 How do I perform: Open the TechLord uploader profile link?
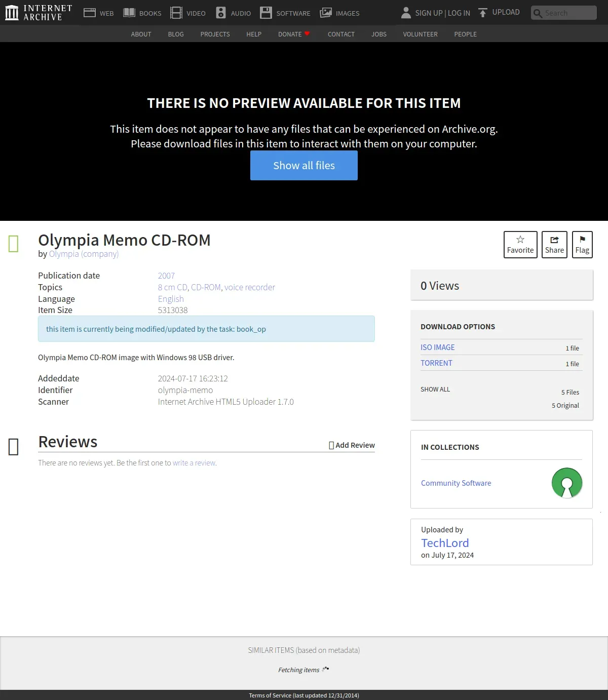click(445, 543)
